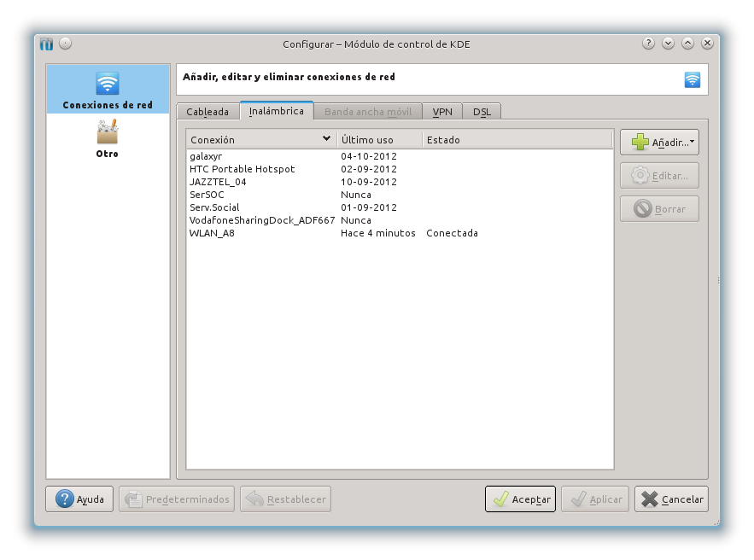Open the Añadir... dropdown button
This screenshot has height=560, width=754.
coord(659,143)
